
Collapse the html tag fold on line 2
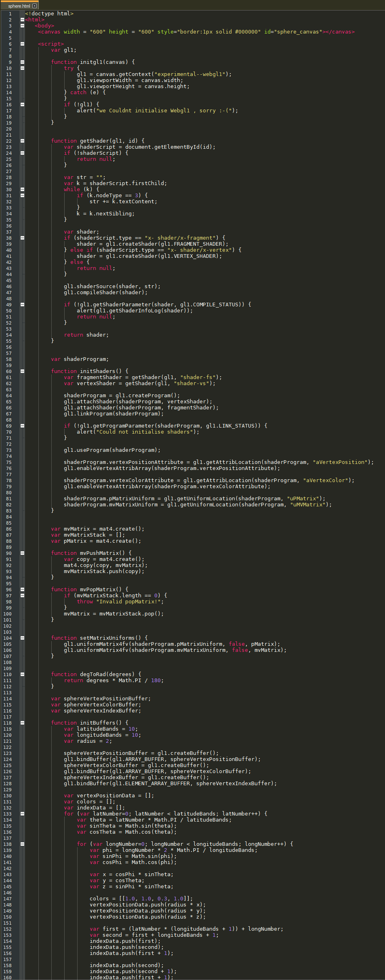[22, 19]
